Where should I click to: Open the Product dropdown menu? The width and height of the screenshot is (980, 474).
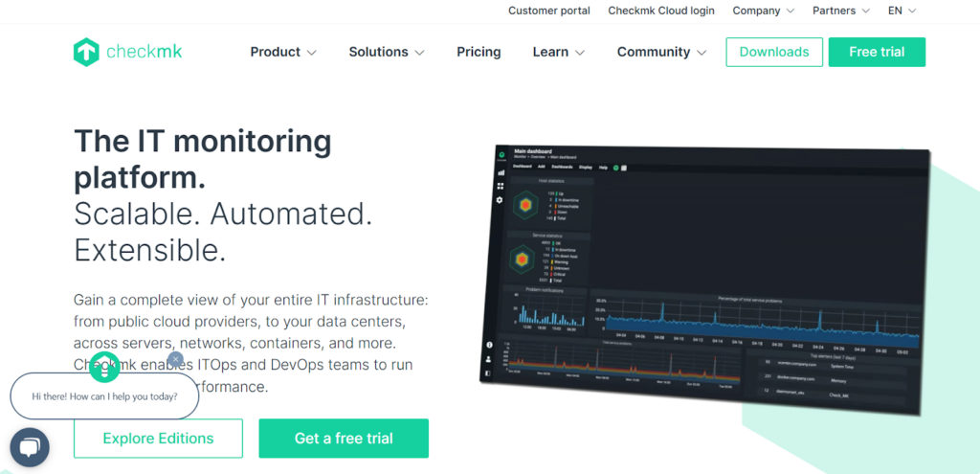coord(283,52)
